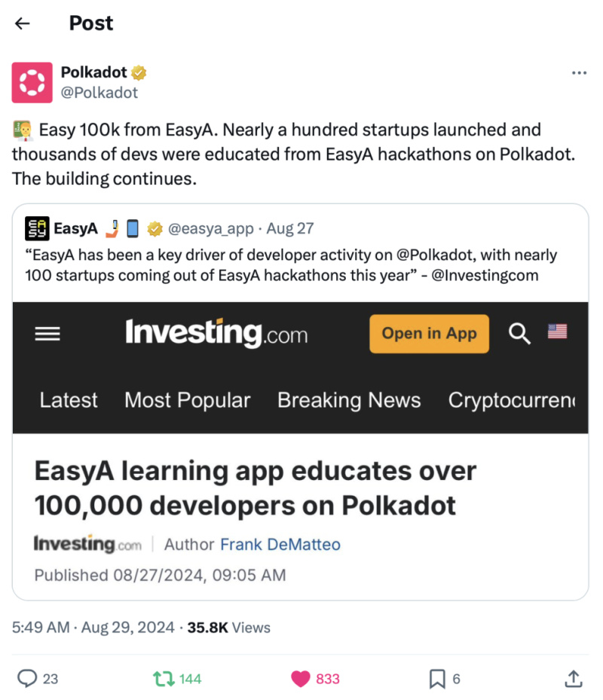Open the three-dot menu on the post

coord(579,72)
